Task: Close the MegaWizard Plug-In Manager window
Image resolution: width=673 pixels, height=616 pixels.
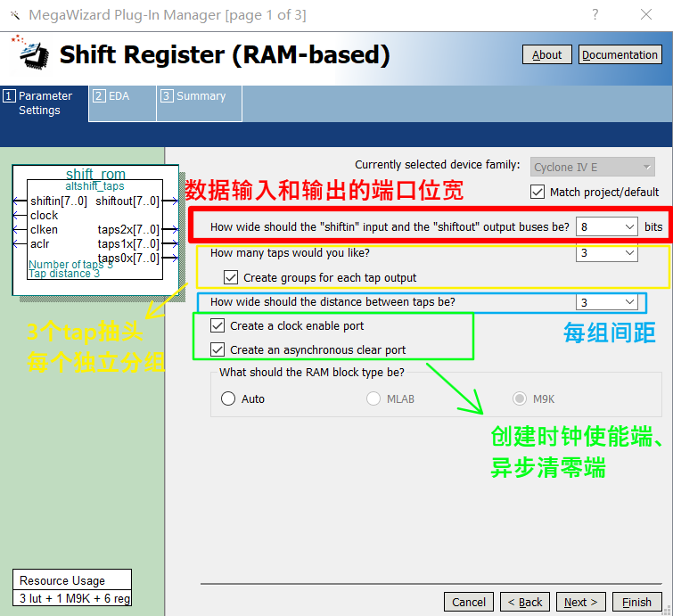Action: click(646, 14)
